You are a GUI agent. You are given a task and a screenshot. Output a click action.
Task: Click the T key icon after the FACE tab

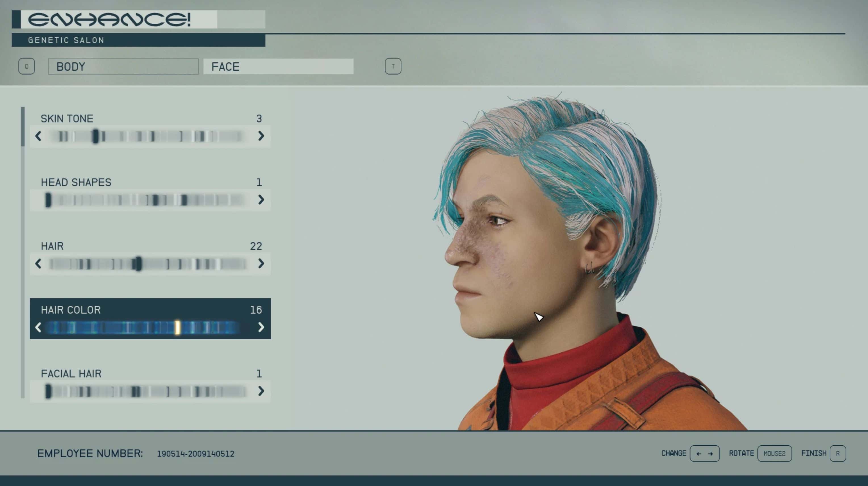point(393,66)
